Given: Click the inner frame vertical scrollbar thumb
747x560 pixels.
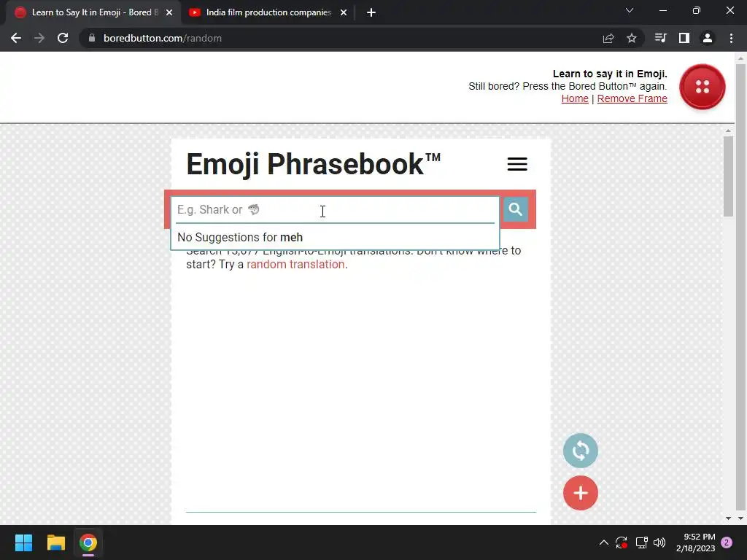Looking at the screenshot, I should [728, 176].
